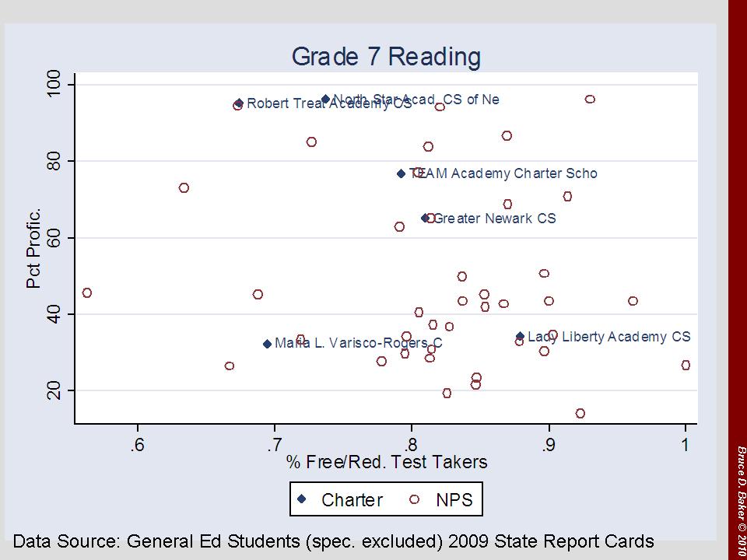Click the Robert Treat Academy diamond marker
The image size is (747, 560).
coord(239,103)
